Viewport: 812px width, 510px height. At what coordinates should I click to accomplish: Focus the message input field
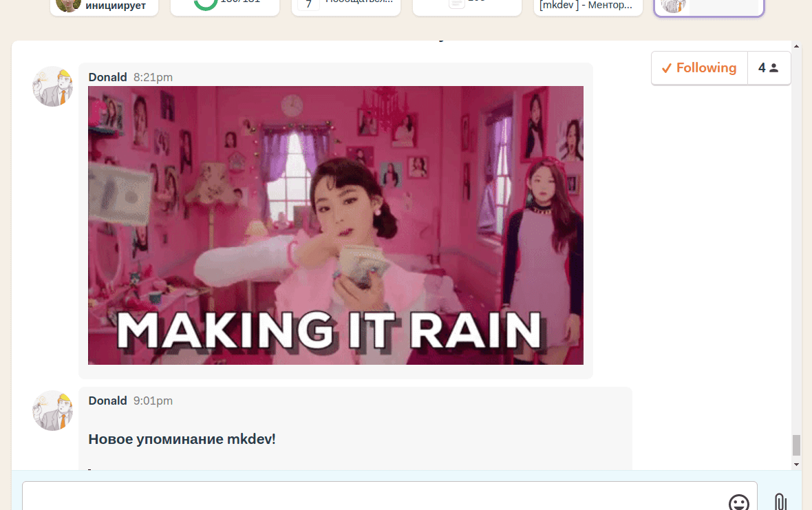coord(389,496)
